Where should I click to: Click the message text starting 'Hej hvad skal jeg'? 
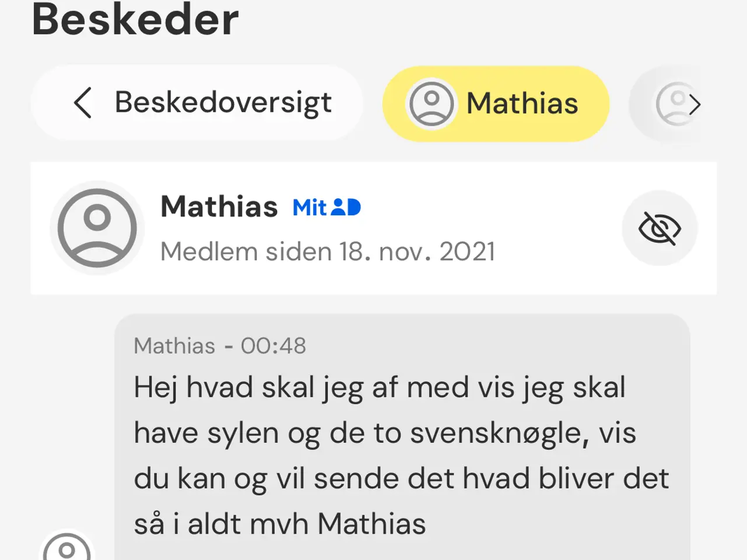coord(402,455)
